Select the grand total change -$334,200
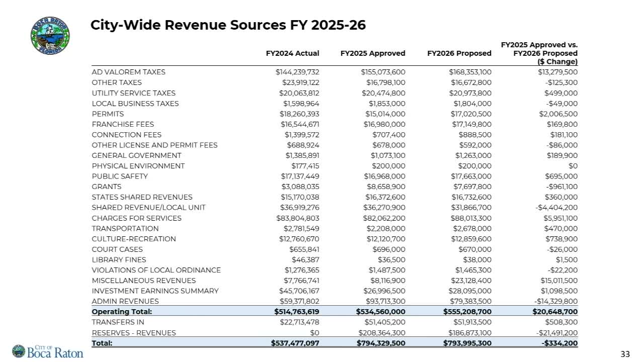Image resolution: width=644 pixels, height=362 pixels. (560, 343)
